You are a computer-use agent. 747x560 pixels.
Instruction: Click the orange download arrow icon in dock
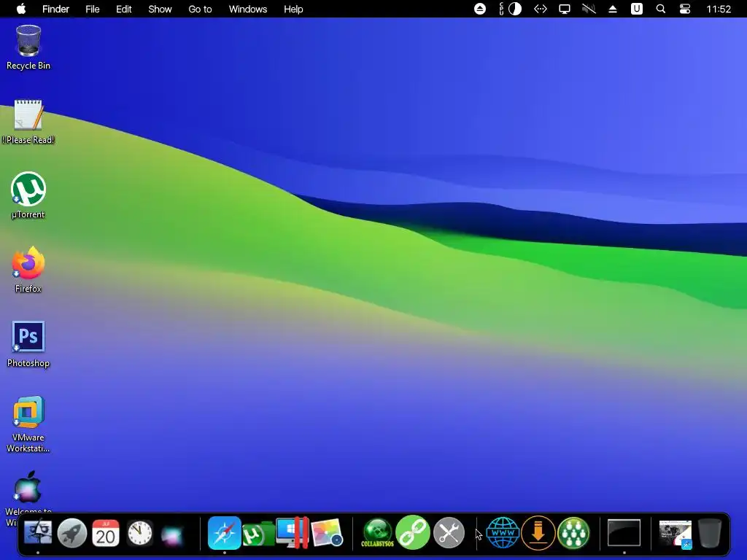point(538,533)
